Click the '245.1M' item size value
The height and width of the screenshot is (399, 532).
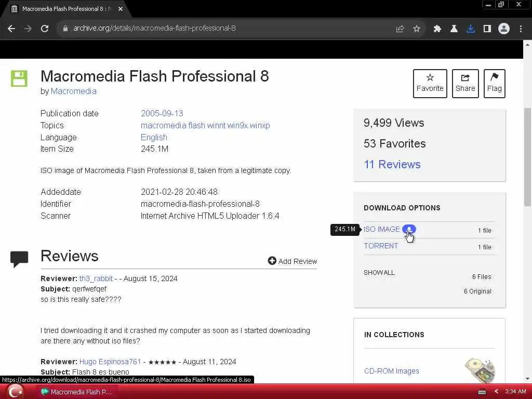[x=154, y=149]
